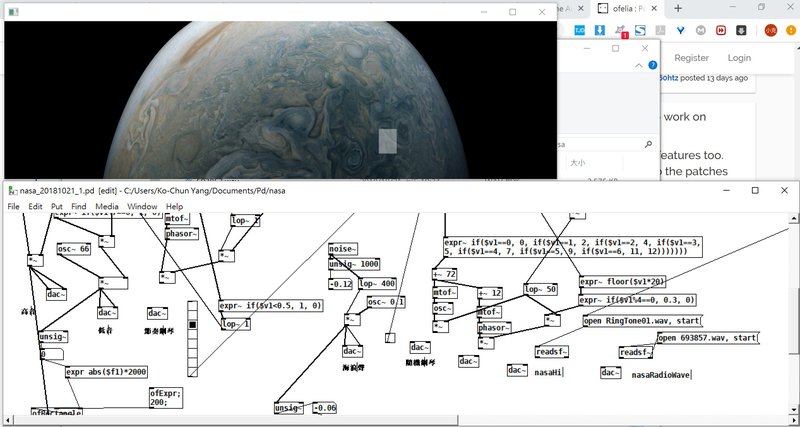
Task: Open the File menu in Pd
Action: (x=13, y=207)
